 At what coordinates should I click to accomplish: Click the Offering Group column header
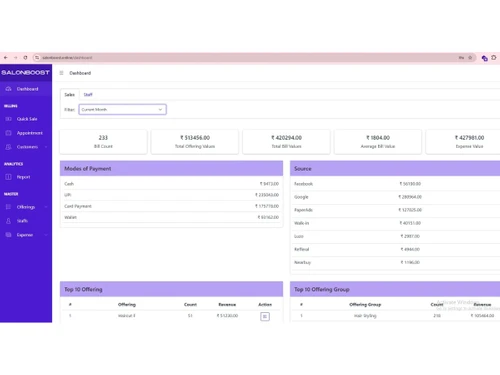[365, 305]
